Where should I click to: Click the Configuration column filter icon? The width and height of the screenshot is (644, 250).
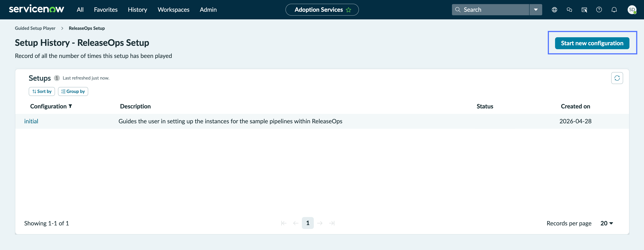[70, 106]
